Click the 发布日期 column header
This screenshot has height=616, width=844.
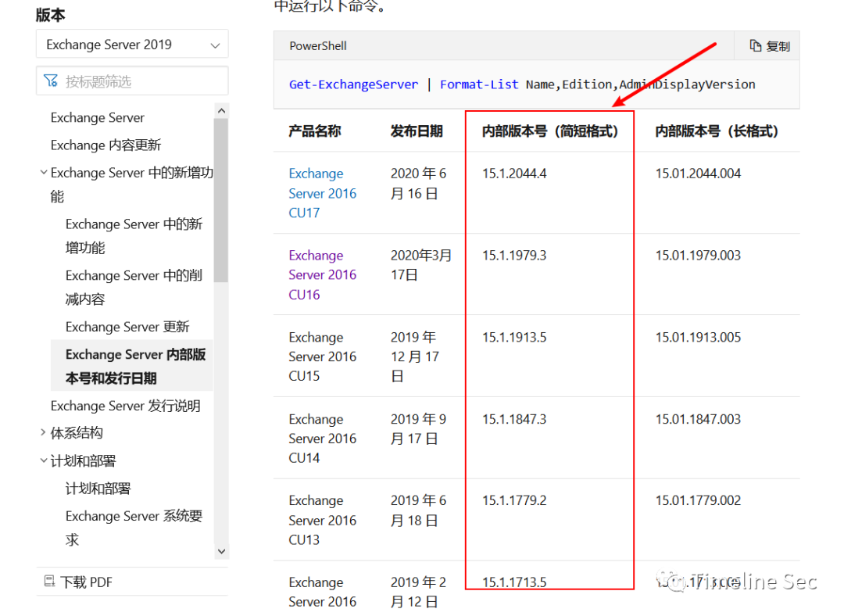click(x=417, y=131)
